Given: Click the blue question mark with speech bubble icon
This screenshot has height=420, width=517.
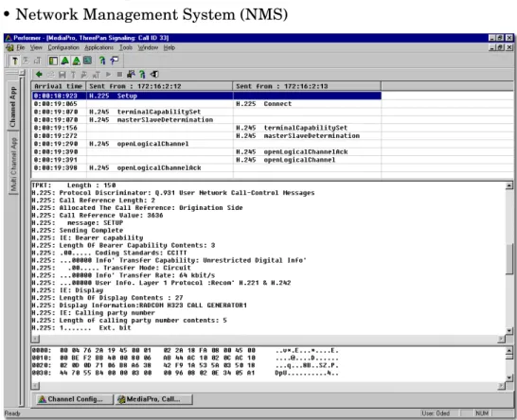Looking at the screenshot, I should click(114, 61).
